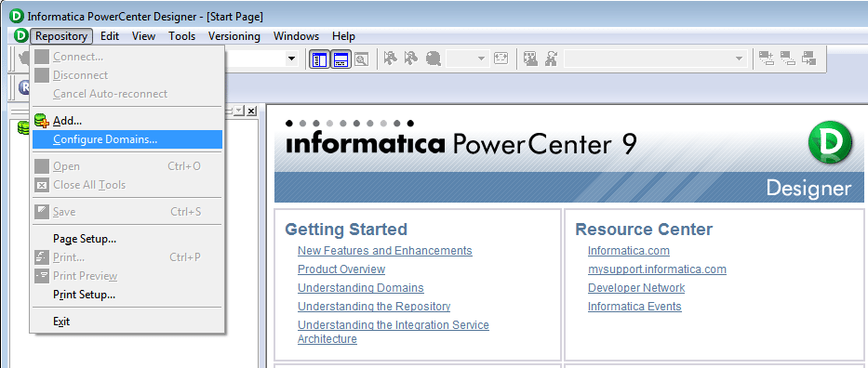The image size is (868, 368).
Task: Open the Help menu
Action: pyautogui.click(x=343, y=36)
